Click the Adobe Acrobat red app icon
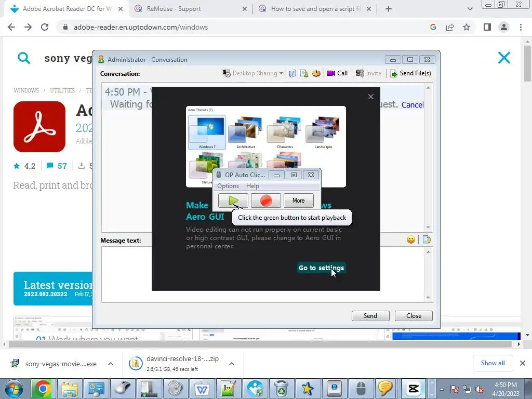 click(x=39, y=127)
